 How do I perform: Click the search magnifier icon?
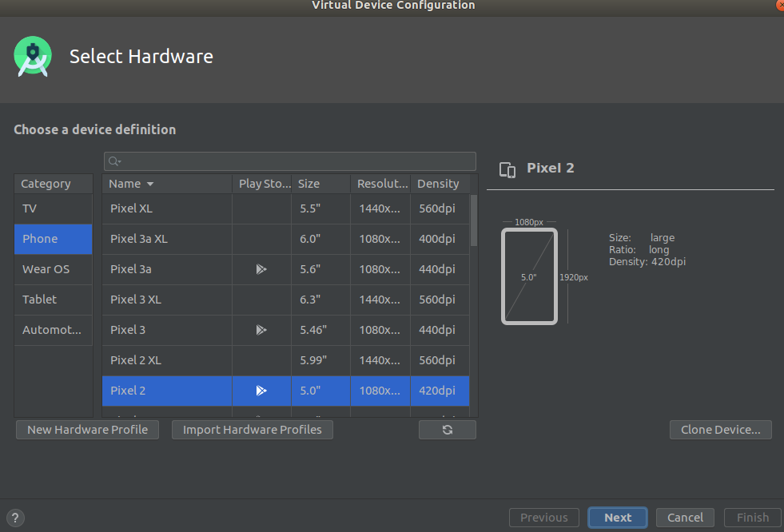click(114, 161)
